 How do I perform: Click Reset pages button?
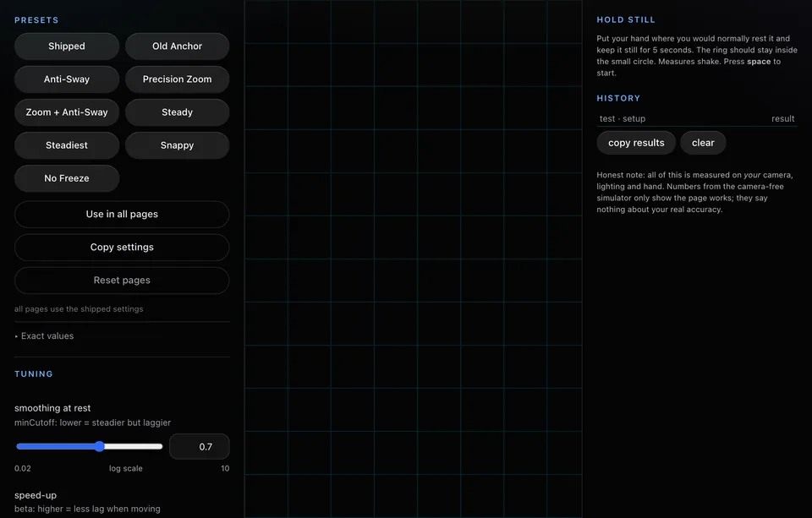[122, 281]
